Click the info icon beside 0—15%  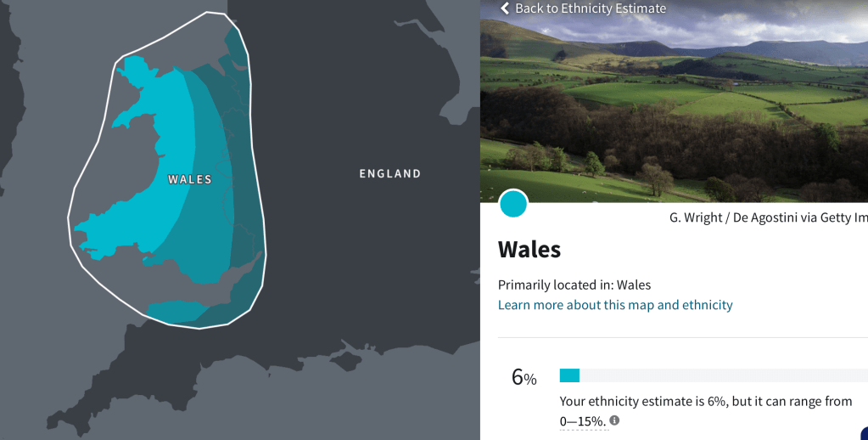pyautogui.click(x=614, y=420)
